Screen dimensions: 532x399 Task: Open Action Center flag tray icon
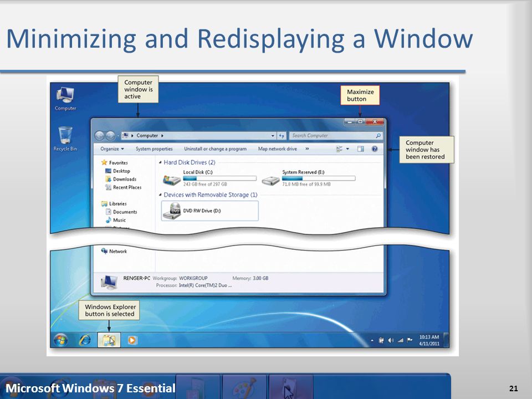(410, 340)
